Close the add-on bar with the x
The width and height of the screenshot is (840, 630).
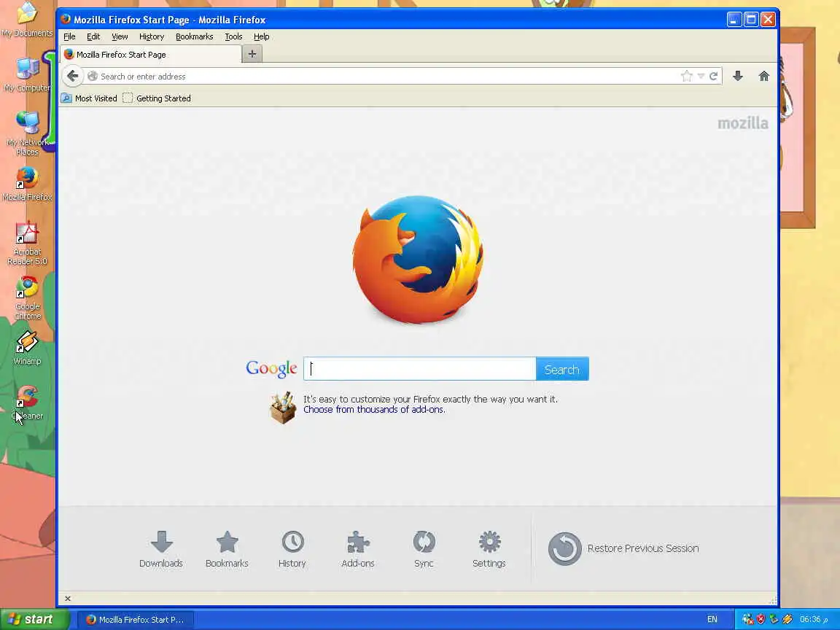(68, 599)
